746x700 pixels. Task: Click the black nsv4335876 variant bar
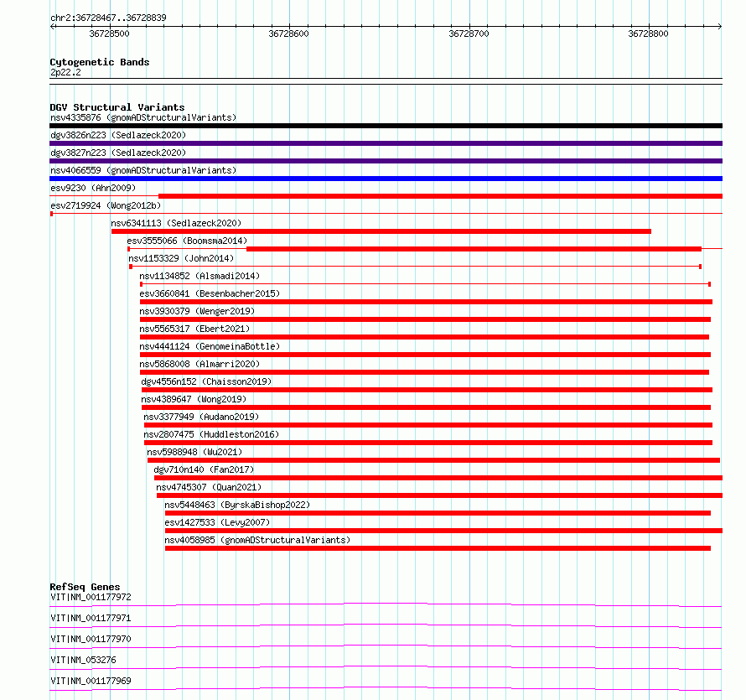click(386, 126)
